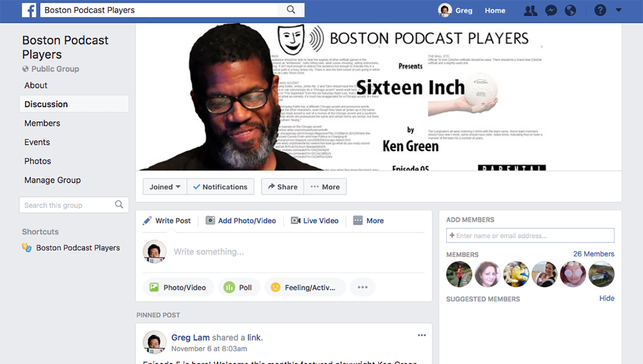
Task: Go to Home in the top bar
Action: point(495,10)
